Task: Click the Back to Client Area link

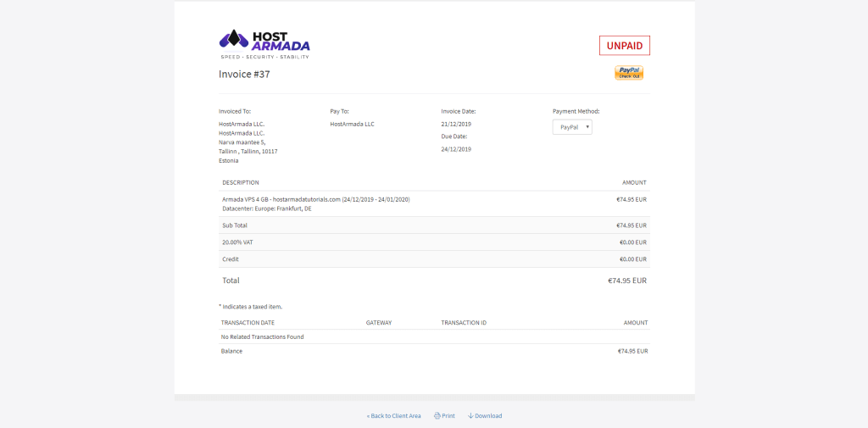Action: point(393,416)
